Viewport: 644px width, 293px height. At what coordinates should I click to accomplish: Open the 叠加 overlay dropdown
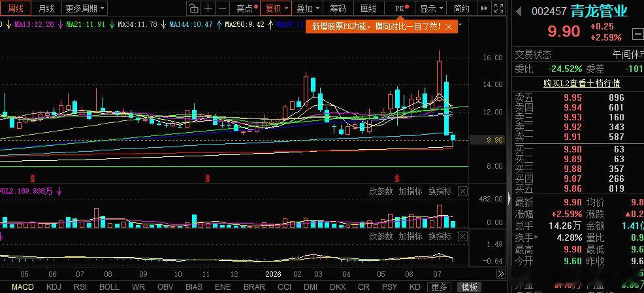coord(308,9)
